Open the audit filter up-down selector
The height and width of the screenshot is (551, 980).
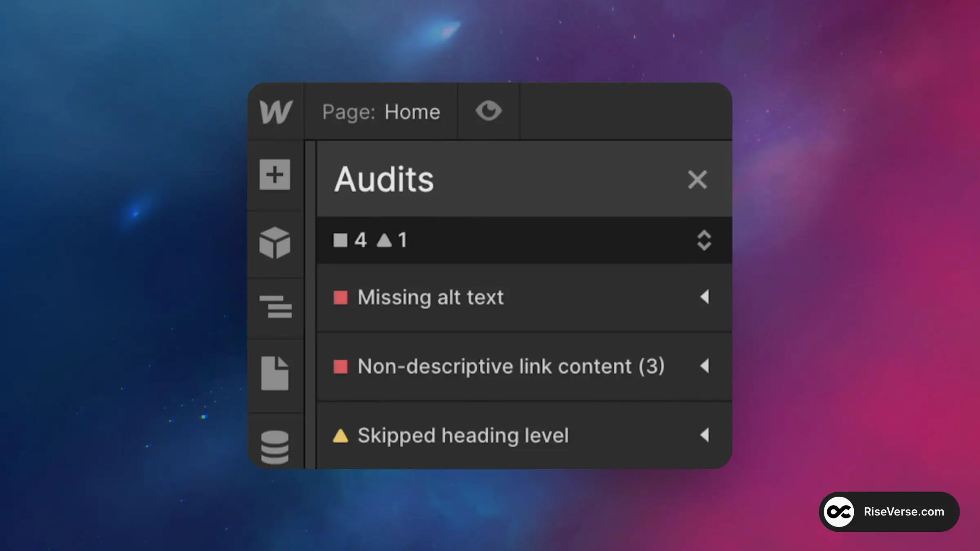pos(704,240)
